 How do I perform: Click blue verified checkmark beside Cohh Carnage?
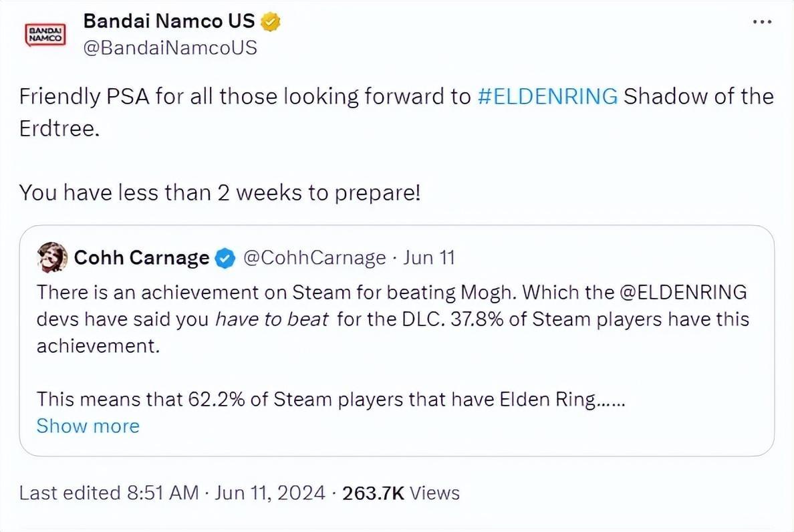pos(226,258)
